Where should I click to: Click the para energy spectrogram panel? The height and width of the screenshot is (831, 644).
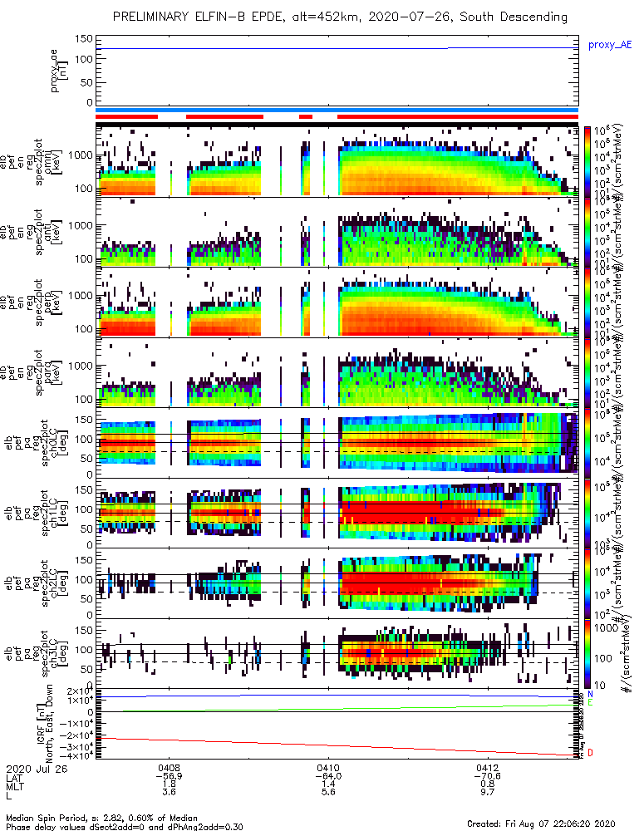click(337, 372)
